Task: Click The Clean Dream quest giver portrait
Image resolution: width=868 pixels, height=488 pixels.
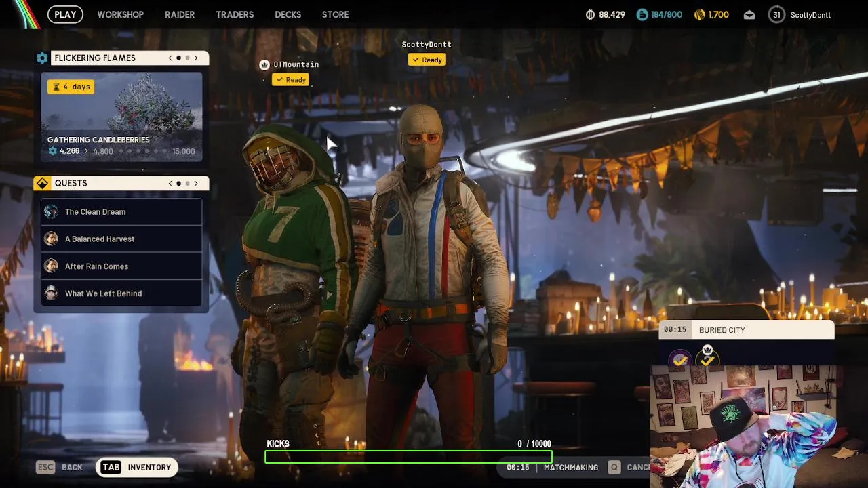Action: point(51,212)
